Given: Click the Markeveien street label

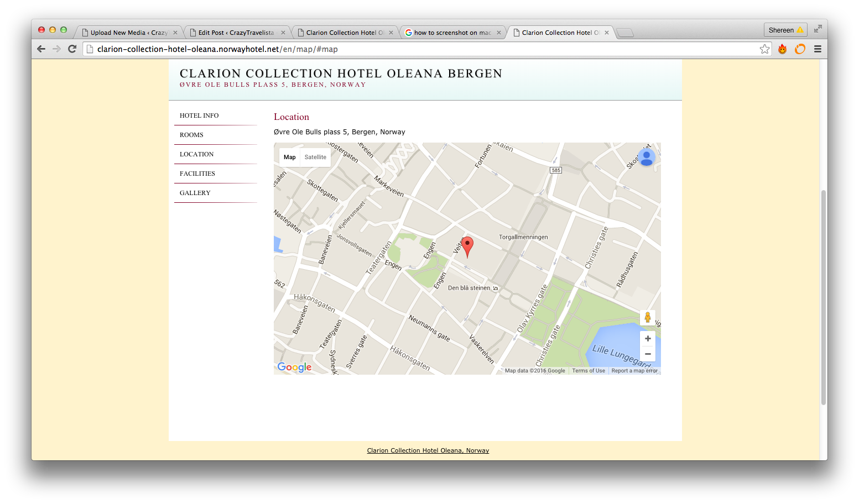Looking at the screenshot, I should click(389, 186).
